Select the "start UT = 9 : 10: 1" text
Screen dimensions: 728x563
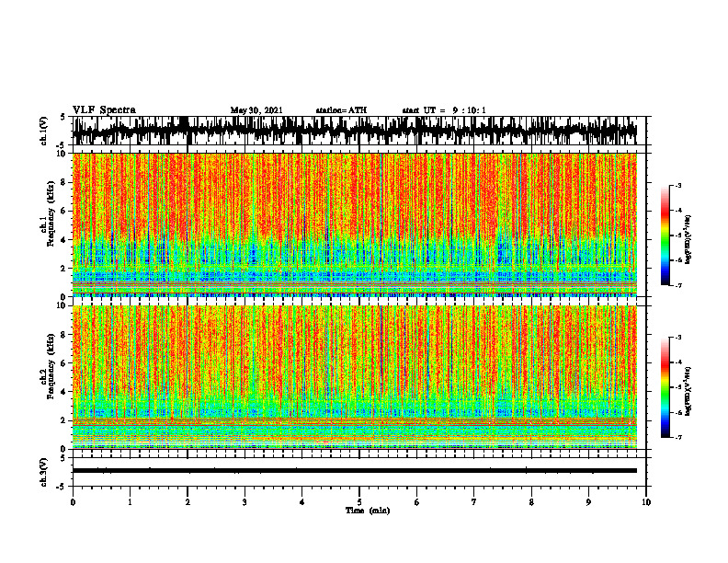point(444,110)
